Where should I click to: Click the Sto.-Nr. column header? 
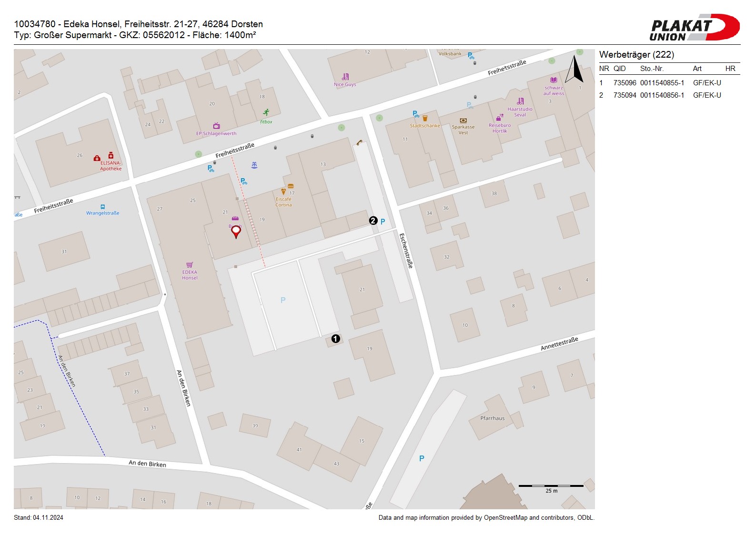(652, 69)
